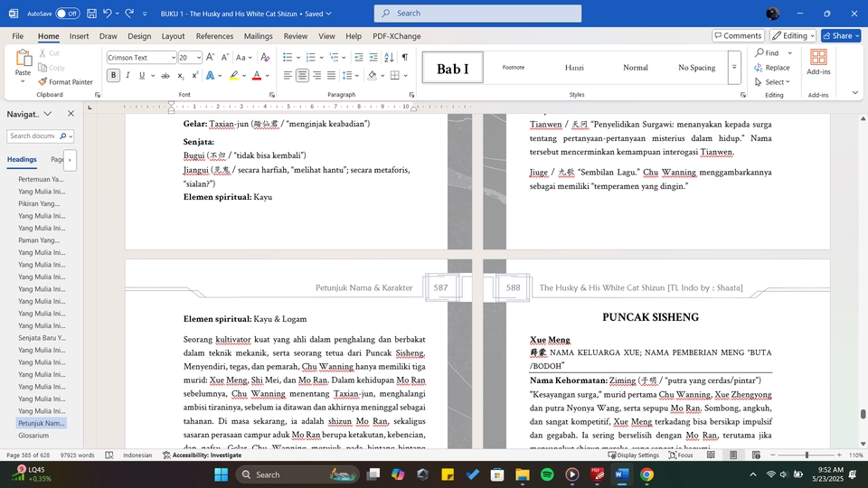Decrease font size with shrink icon
Image resolution: width=868 pixels, height=488 pixels.
pos(225,57)
